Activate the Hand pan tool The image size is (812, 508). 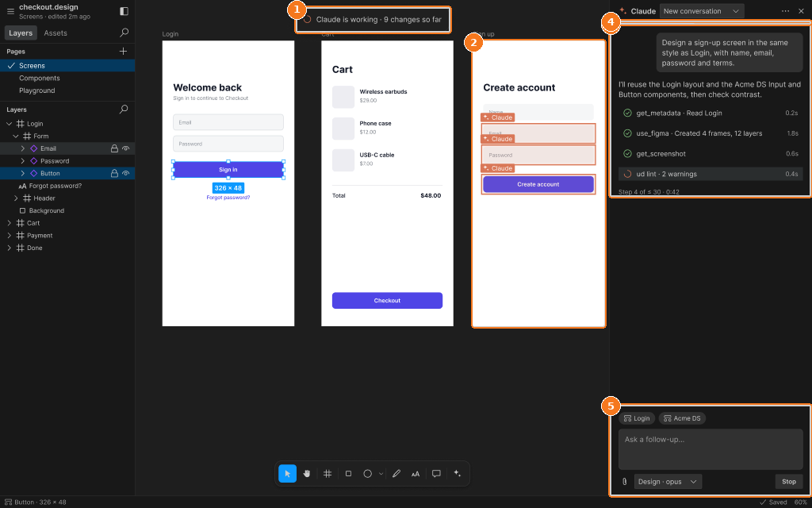307,473
